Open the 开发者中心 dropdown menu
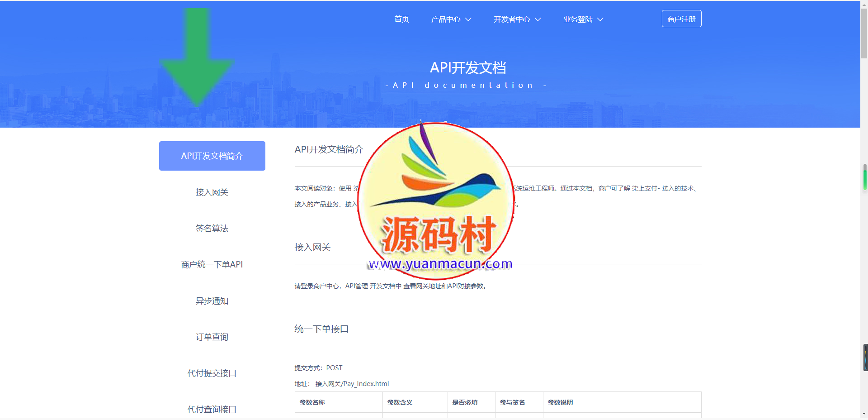This screenshot has height=420, width=868. (x=517, y=19)
